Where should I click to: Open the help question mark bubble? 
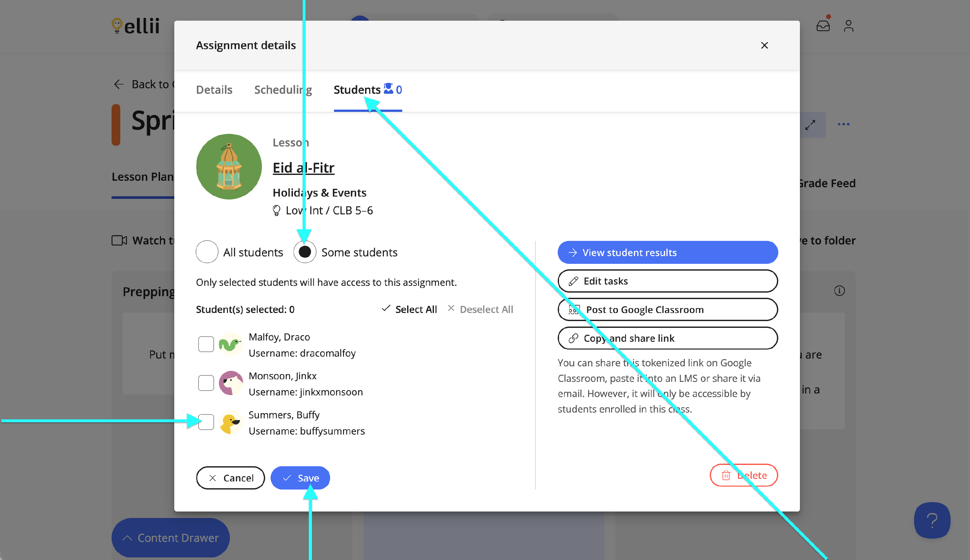932,520
